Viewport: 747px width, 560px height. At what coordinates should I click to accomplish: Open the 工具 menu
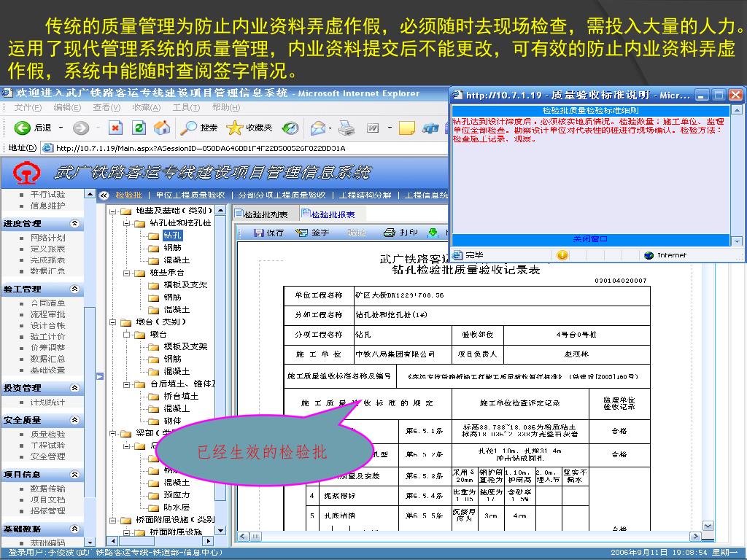[186, 108]
